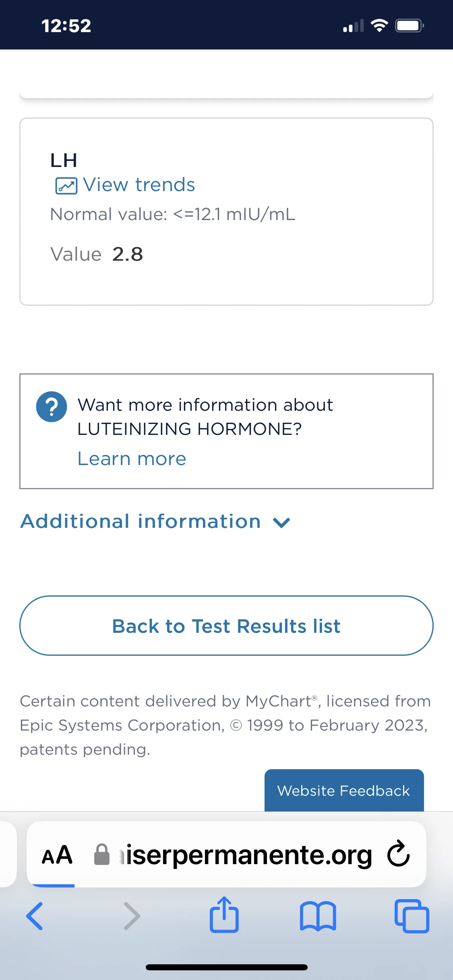Tap the home indicator bar

click(x=227, y=967)
